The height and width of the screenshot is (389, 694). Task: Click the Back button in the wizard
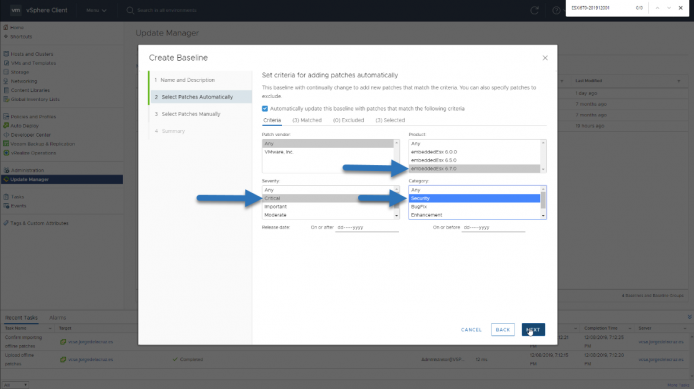(503, 330)
